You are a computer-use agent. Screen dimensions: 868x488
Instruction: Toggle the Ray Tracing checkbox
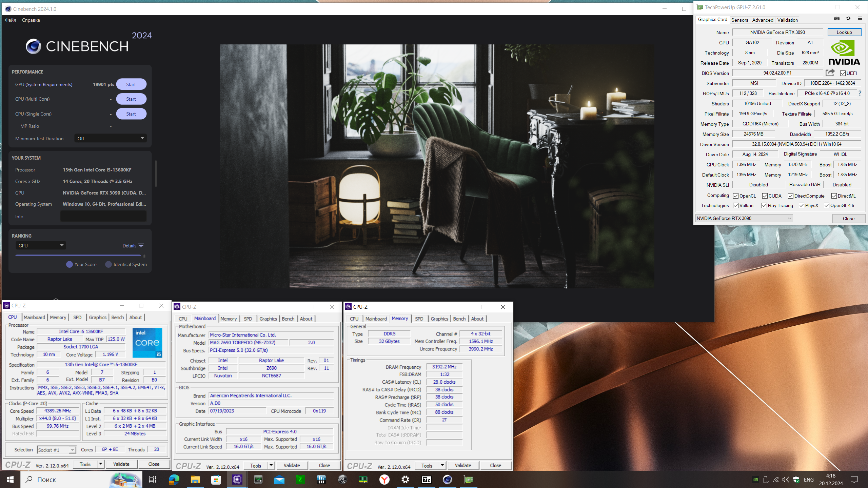[x=764, y=205]
